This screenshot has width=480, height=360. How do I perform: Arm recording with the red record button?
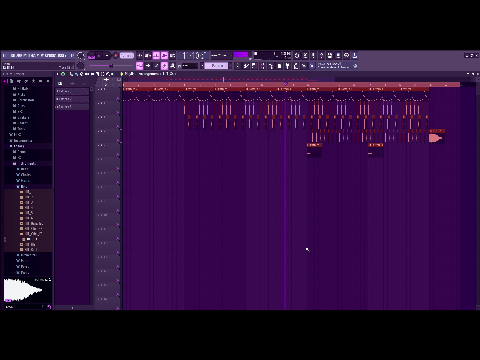point(115,55)
